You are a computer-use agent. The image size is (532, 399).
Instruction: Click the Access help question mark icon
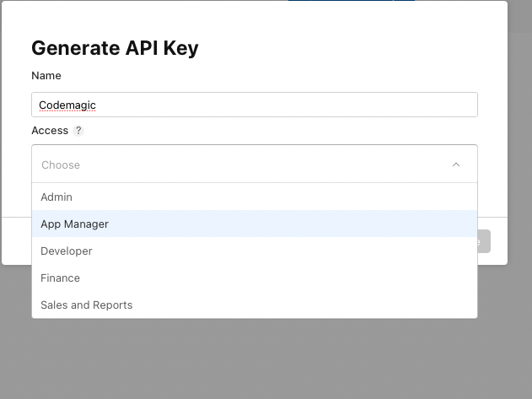[x=78, y=131]
